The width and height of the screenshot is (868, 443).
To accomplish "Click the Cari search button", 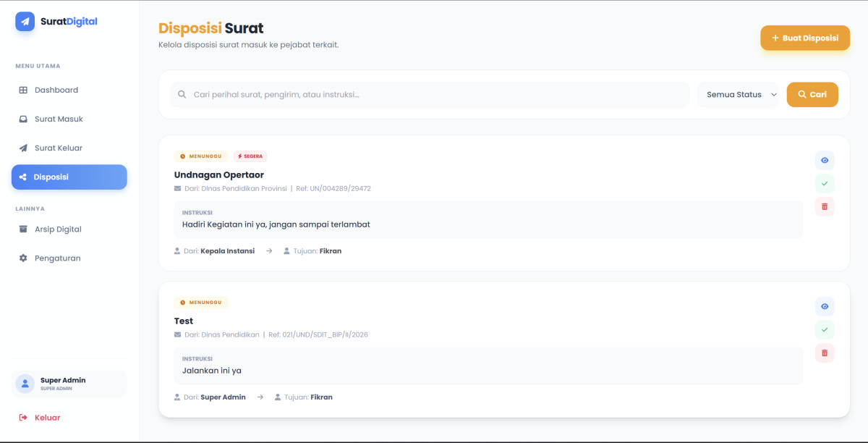I will pyautogui.click(x=812, y=95).
